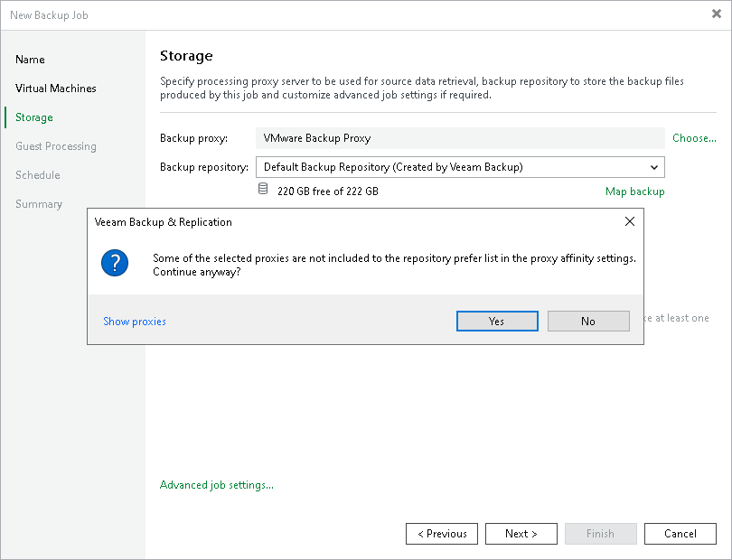Open Advanced job settings link
The image size is (732, 560).
tap(217, 485)
